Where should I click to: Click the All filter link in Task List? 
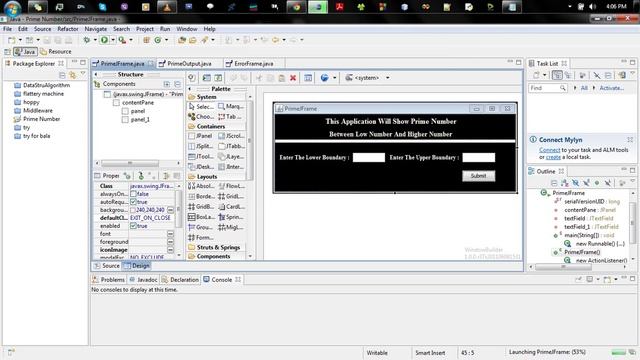584,88
